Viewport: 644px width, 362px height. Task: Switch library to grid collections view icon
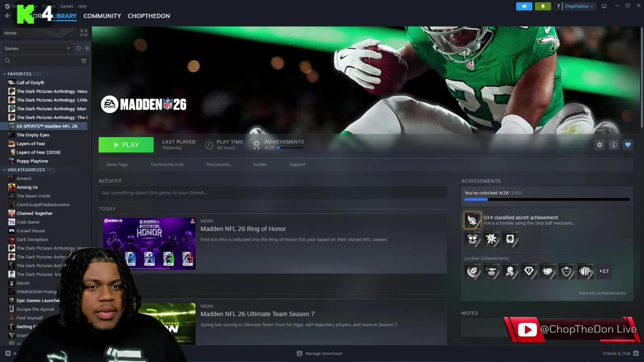click(84, 33)
